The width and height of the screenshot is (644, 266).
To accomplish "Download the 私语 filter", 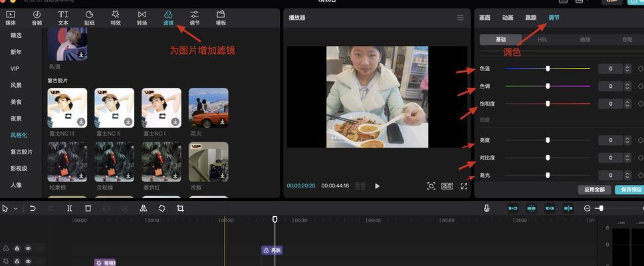I will [81, 55].
